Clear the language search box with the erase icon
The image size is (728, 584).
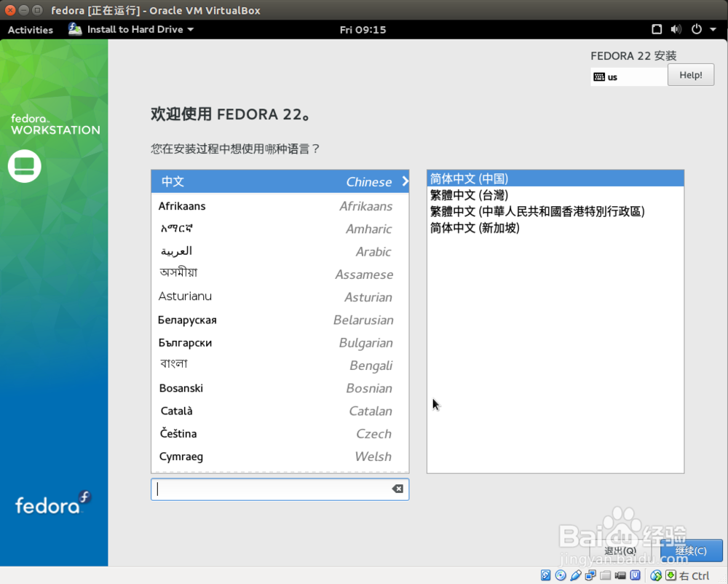tap(397, 489)
